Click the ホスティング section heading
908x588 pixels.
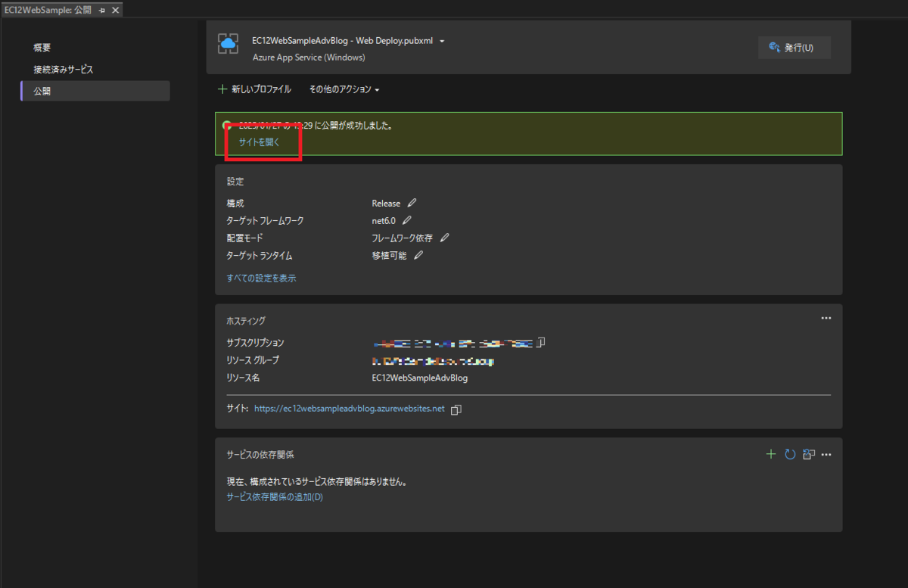[246, 321]
